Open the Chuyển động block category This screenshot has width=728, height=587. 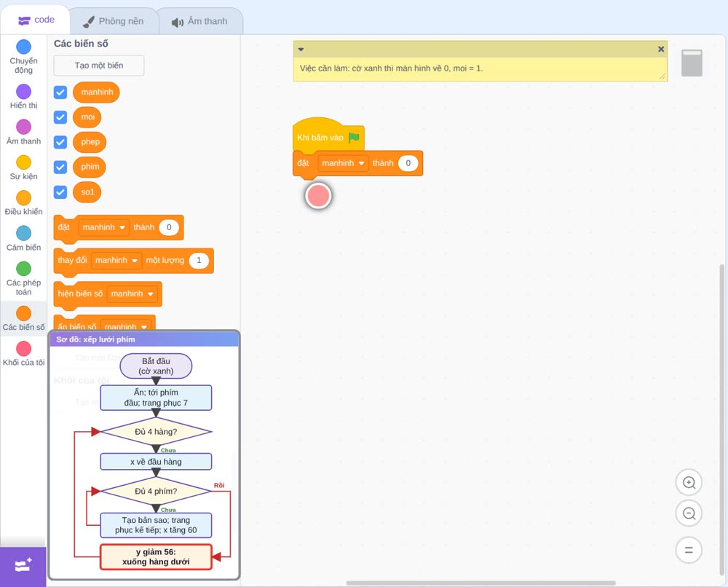[23, 57]
